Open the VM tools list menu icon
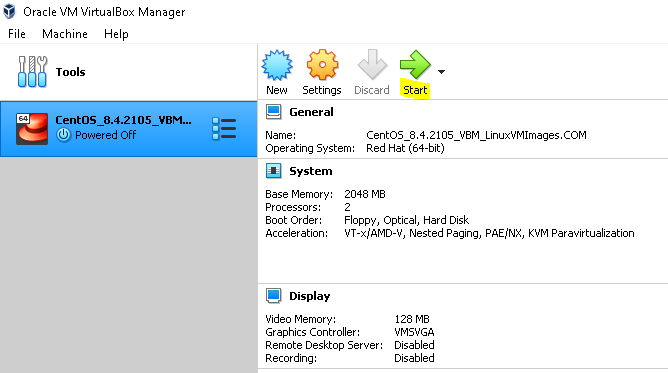Screen dimensions: 668x373 coord(224,129)
